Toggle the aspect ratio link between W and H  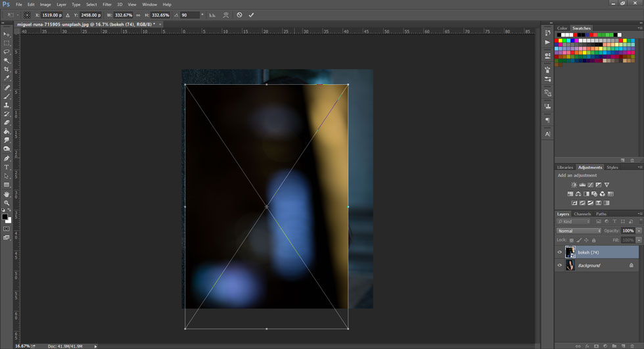(x=138, y=14)
